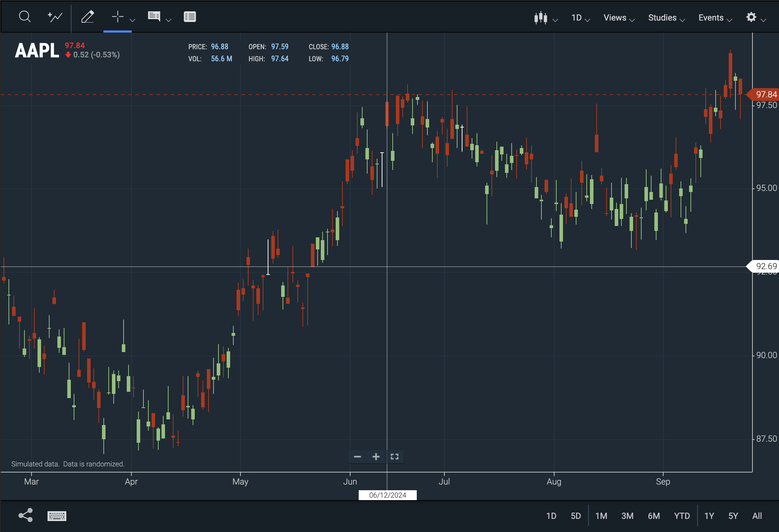The image size is (779, 532).
Task: Click the 0.52 (-0.53%) change text
Action: tap(96, 55)
